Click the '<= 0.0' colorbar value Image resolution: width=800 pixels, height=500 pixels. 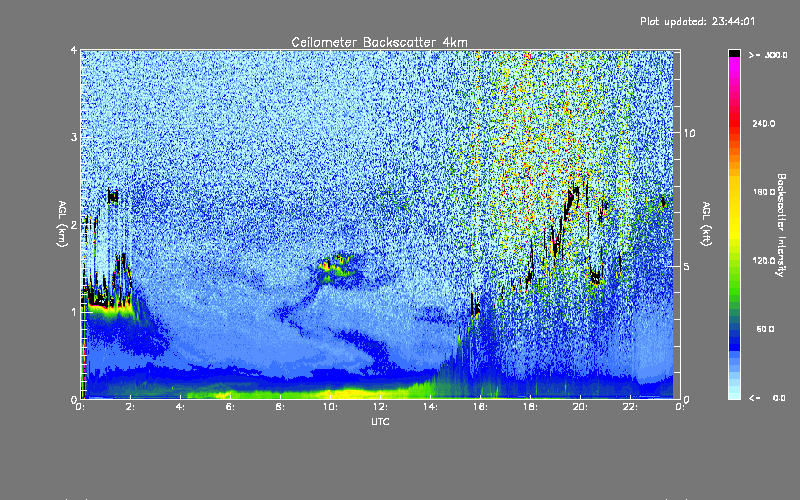[767, 398]
